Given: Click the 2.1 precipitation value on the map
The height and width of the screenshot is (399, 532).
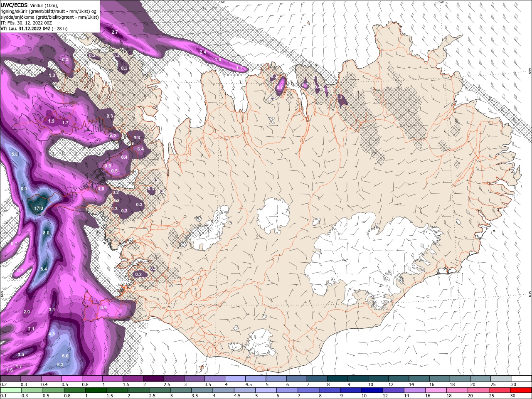Looking at the screenshot, I should point(31,329).
